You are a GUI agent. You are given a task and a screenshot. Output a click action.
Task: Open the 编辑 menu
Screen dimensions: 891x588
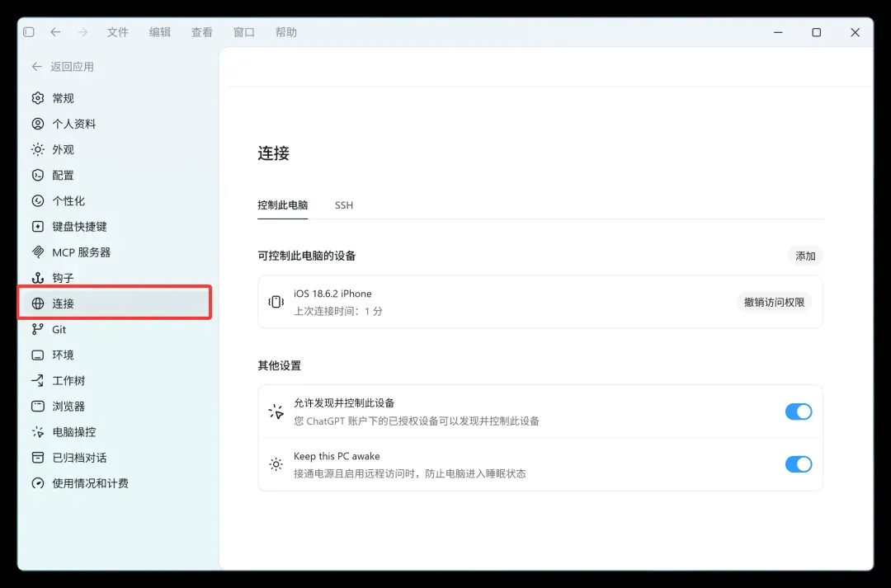pos(160,32)
